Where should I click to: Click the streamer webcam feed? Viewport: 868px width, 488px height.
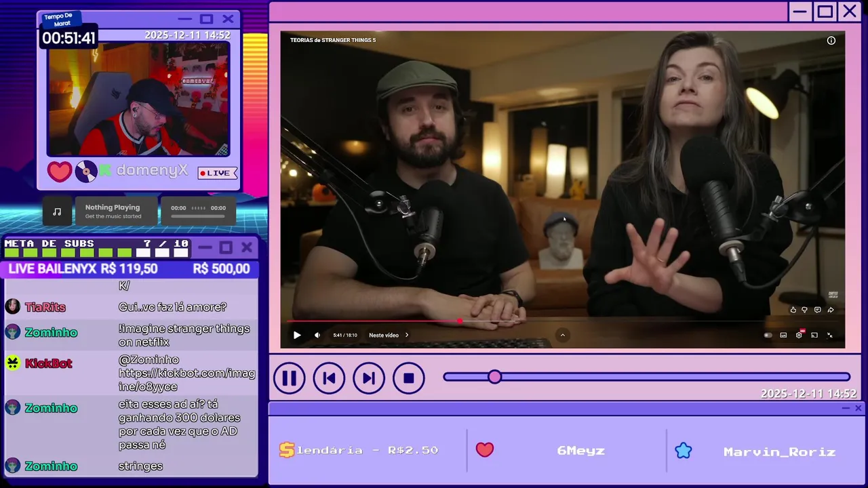tap(138, 99)
